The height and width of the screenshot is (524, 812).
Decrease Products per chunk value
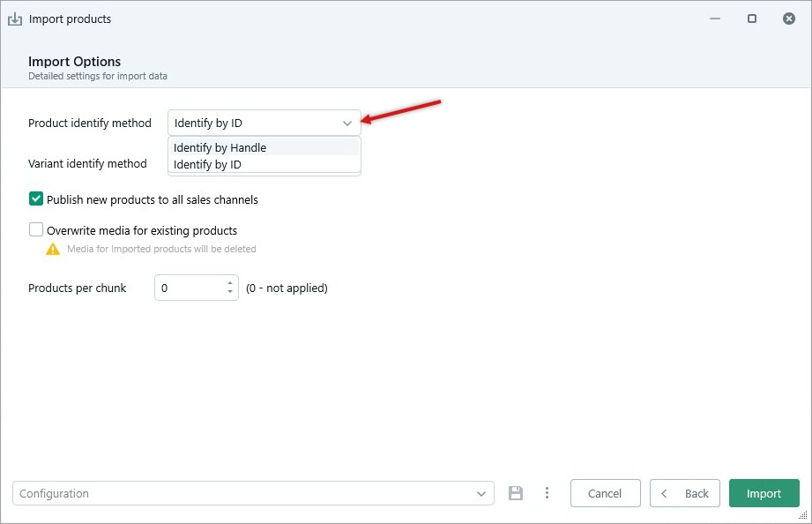click(x=230, y=292)
